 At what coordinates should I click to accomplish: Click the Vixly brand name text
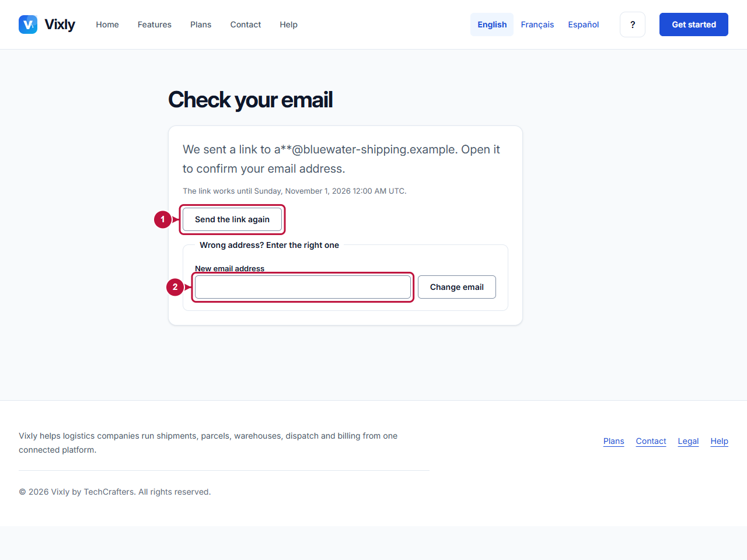pos(60,24)
